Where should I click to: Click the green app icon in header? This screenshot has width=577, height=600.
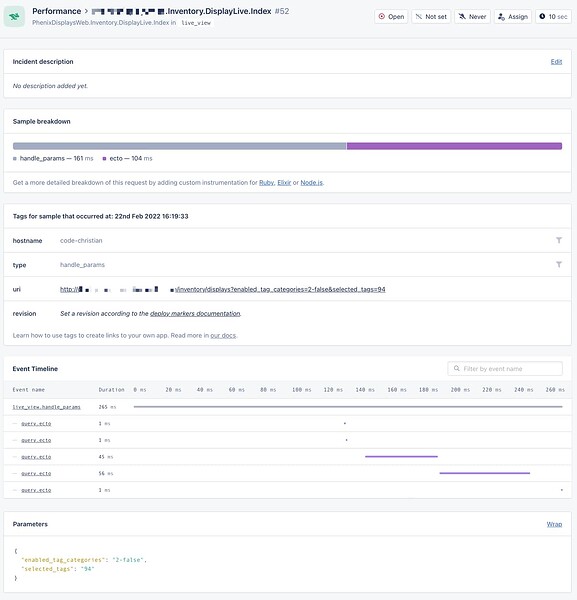click(x=14, y=16)
